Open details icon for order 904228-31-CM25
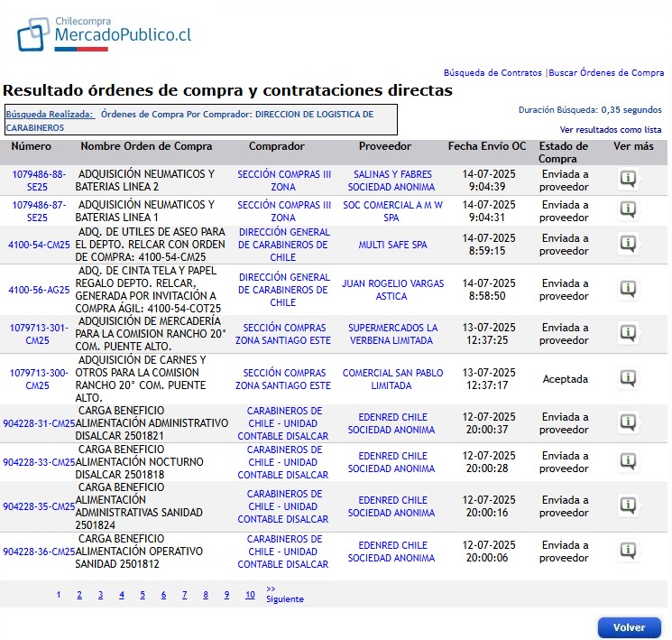Viewport: 672px width, 640px height. tap(629, 422)
